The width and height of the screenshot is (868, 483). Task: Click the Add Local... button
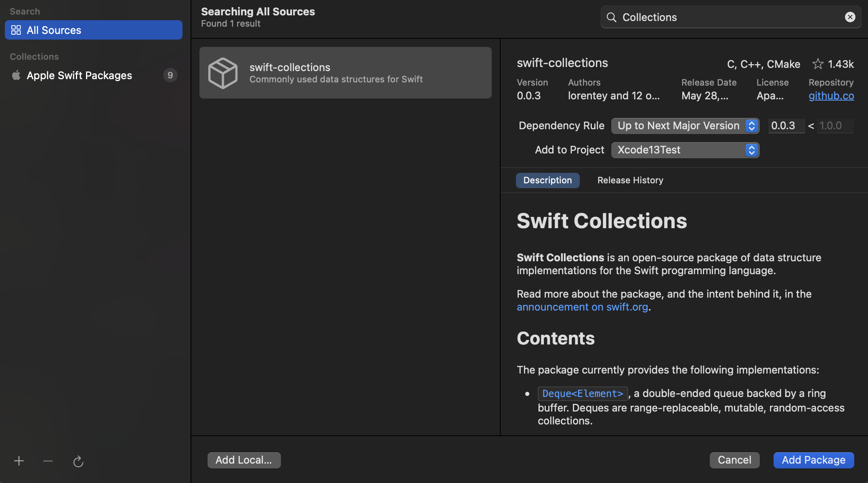tap(244, 460)
